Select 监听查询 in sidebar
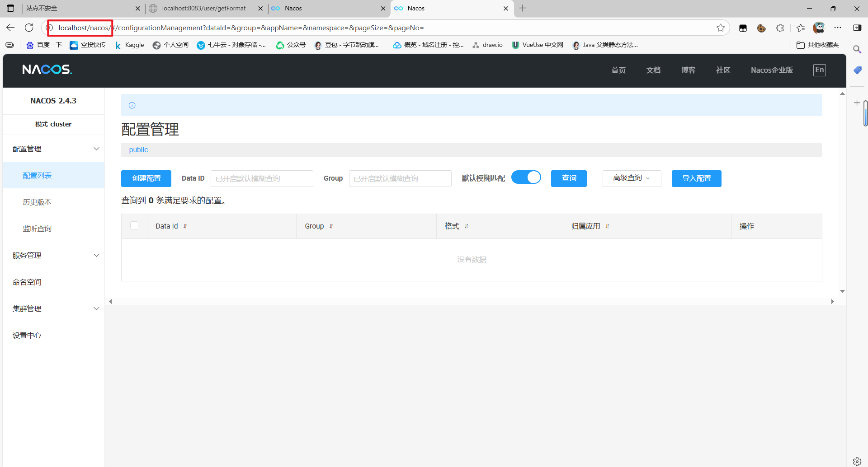868x467 pixels. pos(54,229)
